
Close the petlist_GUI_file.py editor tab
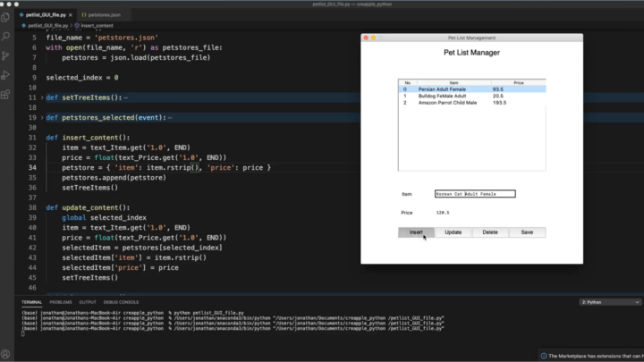[71, 15]
